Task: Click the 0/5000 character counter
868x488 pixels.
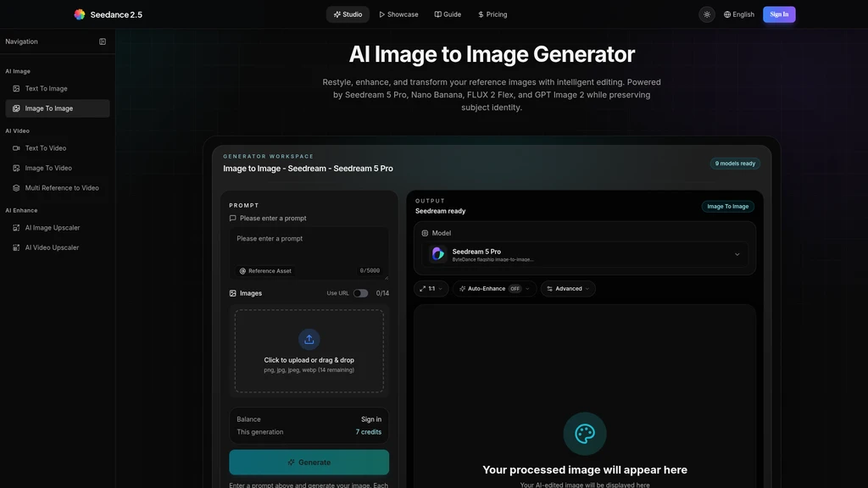Action: (x=370, y=271)
